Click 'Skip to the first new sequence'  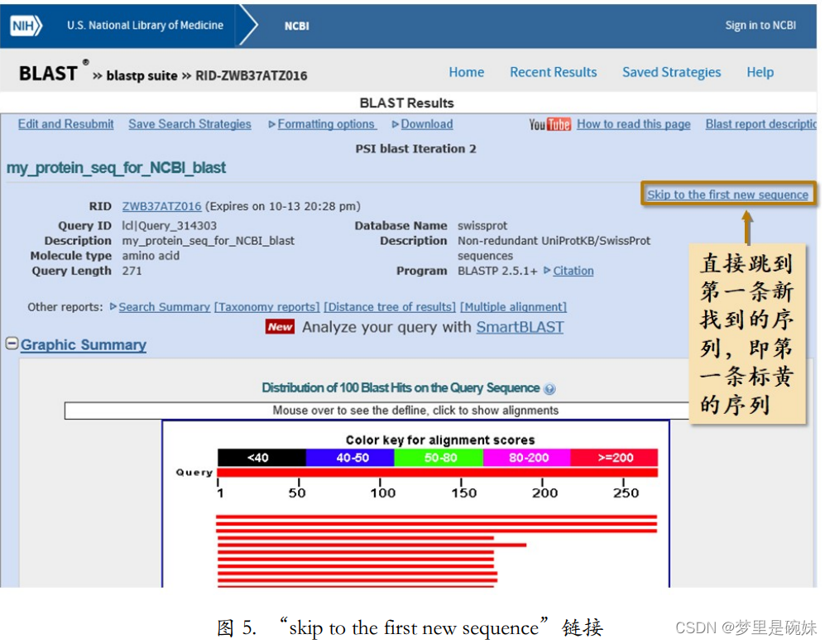tap(727, 194)
